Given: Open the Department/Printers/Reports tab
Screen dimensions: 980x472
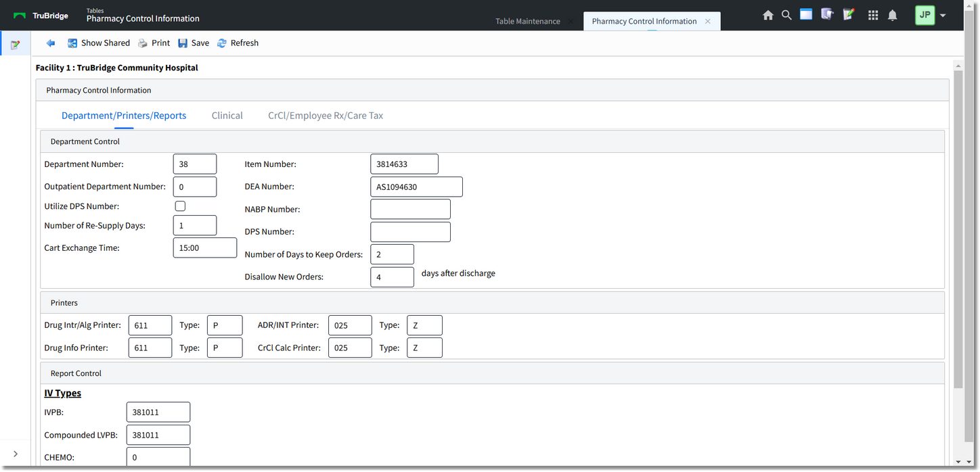Looking at the screenshot, I should (x=124, y=116).
